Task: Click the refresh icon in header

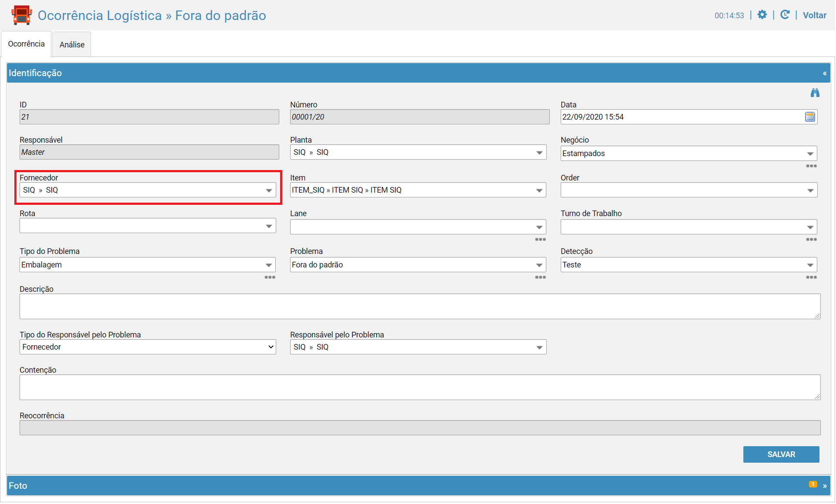Action: pos(785,15)
